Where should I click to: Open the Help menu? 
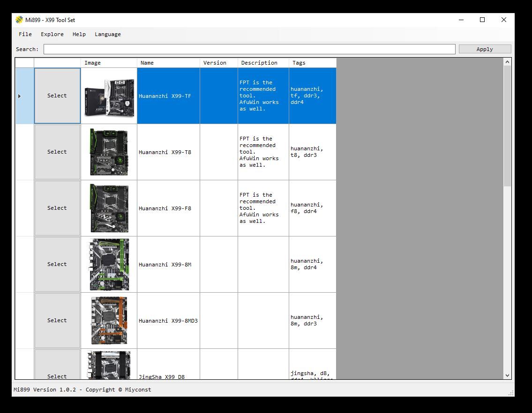(79, 34)
